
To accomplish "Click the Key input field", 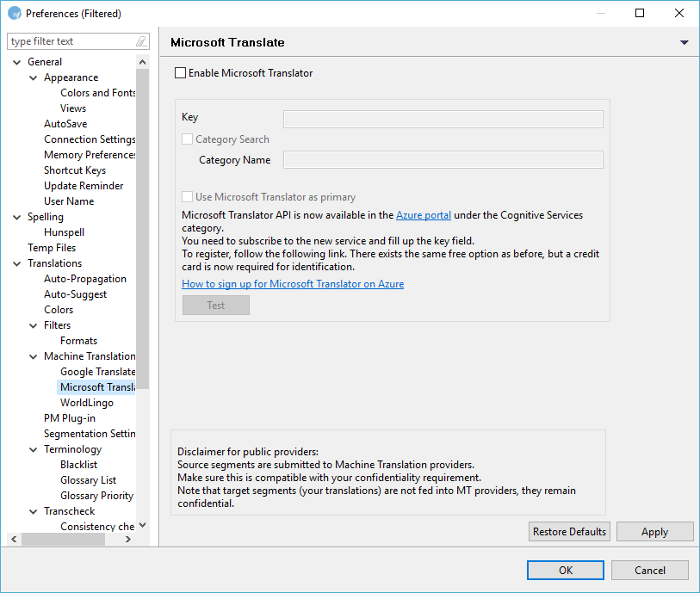I will 443,119.
